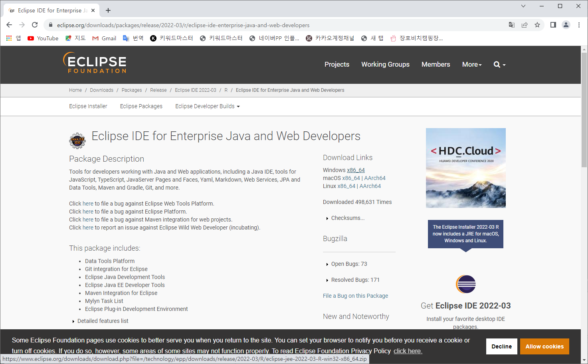Download Linux x86_64 package
Viewport: 588px width, 364px height.
pyautogui.click(x=346, y=186)
